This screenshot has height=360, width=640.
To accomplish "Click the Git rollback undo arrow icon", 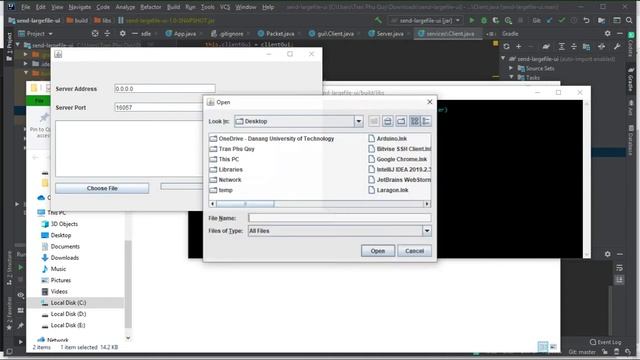I will [587, 20].
